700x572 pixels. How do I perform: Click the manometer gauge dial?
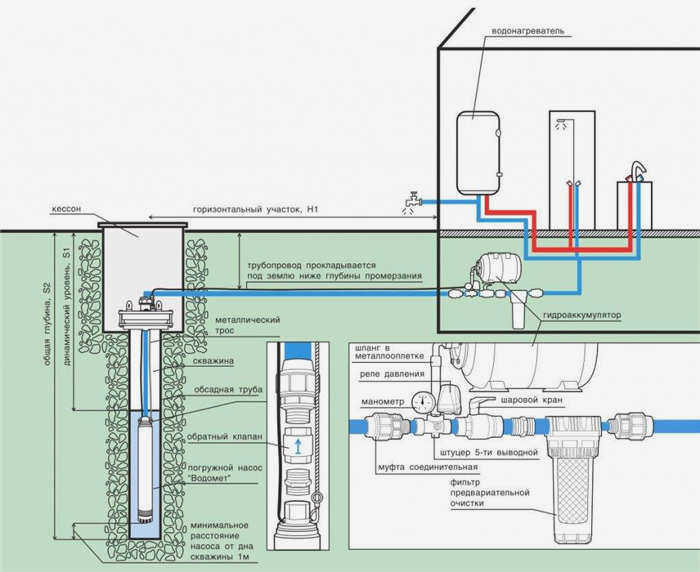(x=421, y=402)
